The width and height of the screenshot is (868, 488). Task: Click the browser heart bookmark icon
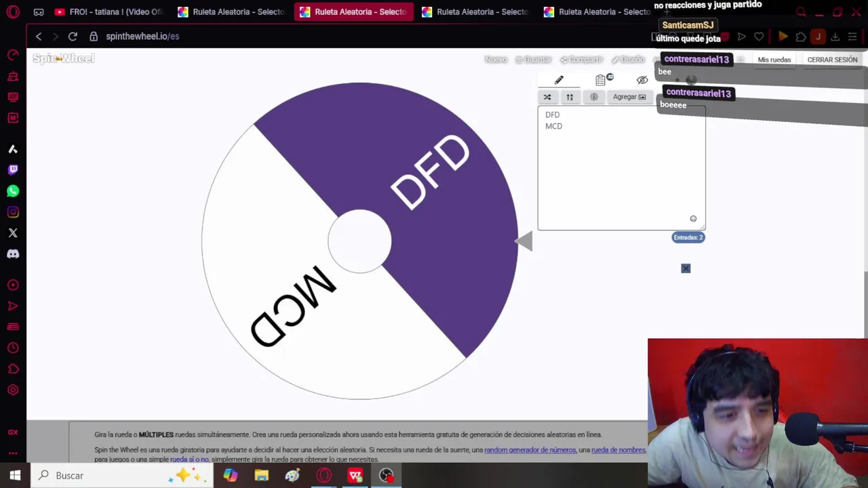coord(759,37)
